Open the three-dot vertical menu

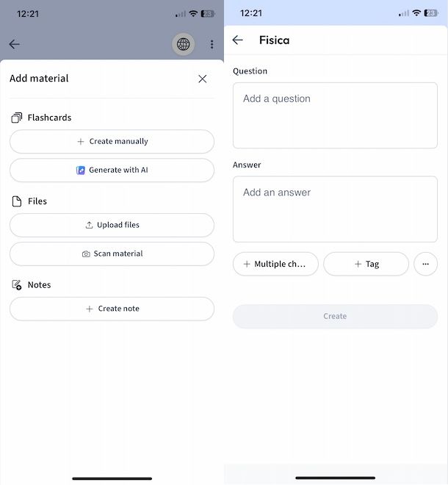(x=212, y=44)
